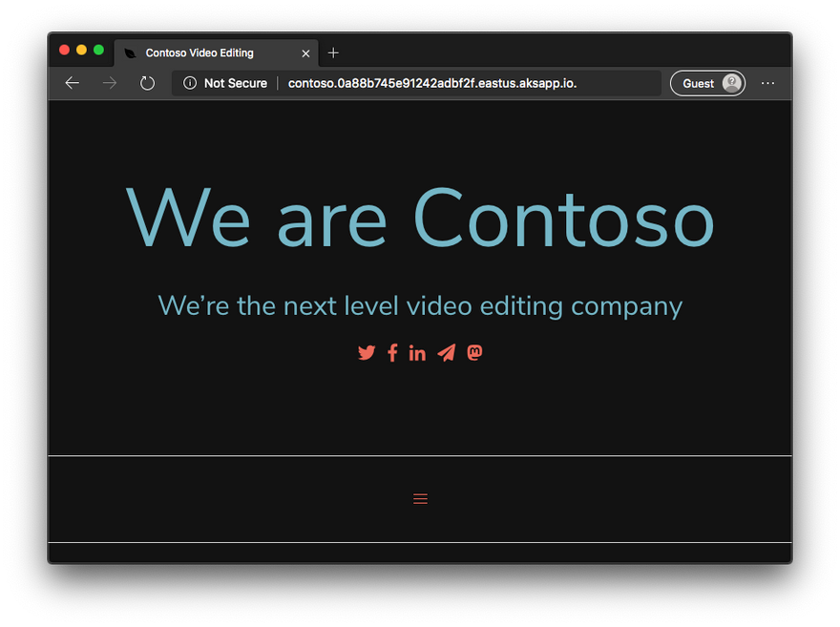Maximize the window using green button

[98, 50]
